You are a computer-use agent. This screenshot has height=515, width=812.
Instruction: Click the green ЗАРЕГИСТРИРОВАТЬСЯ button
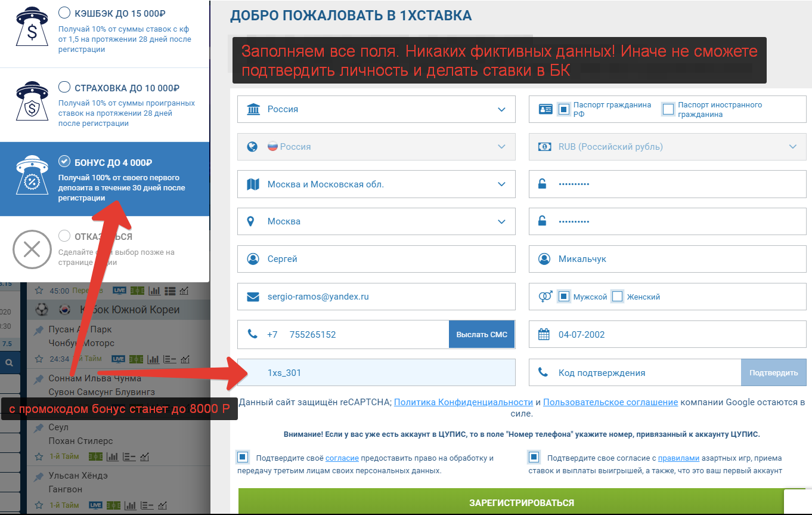point(522,502)
